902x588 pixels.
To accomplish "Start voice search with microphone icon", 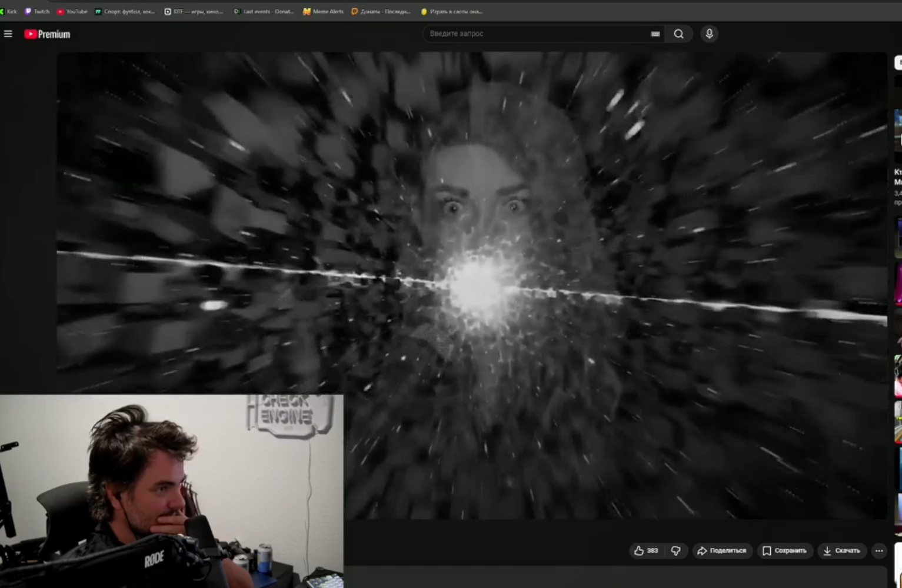I will click(x=709, y=34).
